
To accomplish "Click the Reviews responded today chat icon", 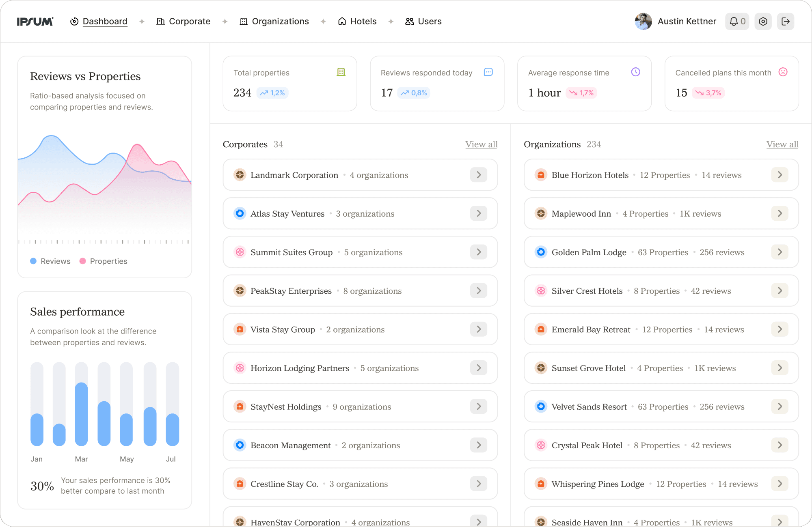I will [x=488, y=72].
